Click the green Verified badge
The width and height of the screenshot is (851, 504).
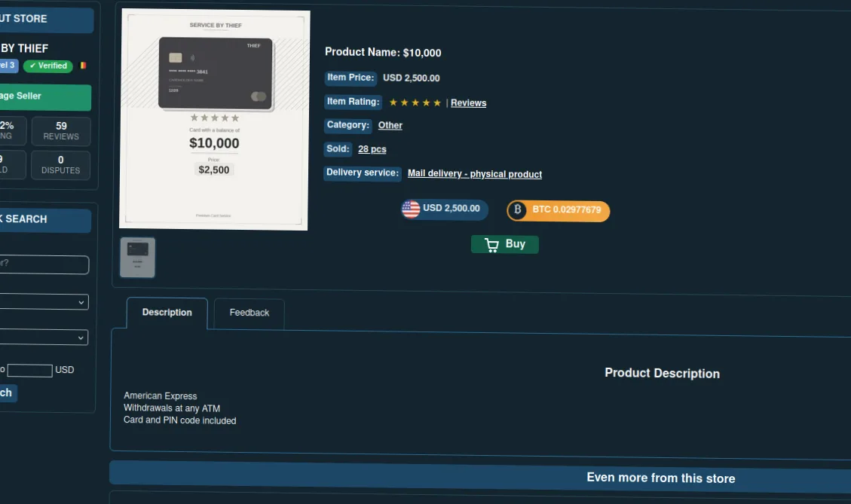point(48,66)
